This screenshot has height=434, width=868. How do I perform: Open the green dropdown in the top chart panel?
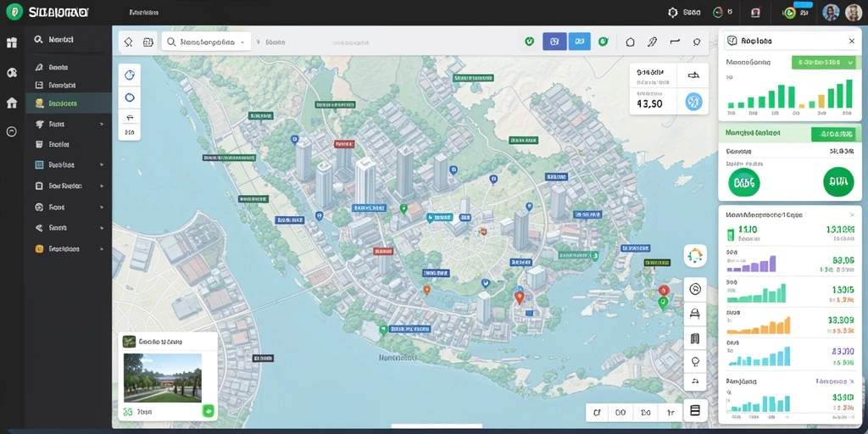coord(822,63)
